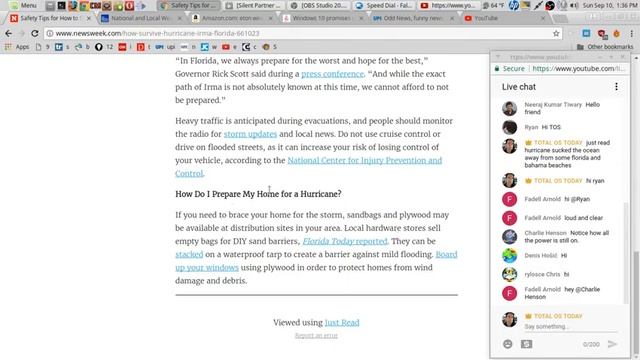Switch to the Speed Dial taskbar window

[x=384, y=6]
